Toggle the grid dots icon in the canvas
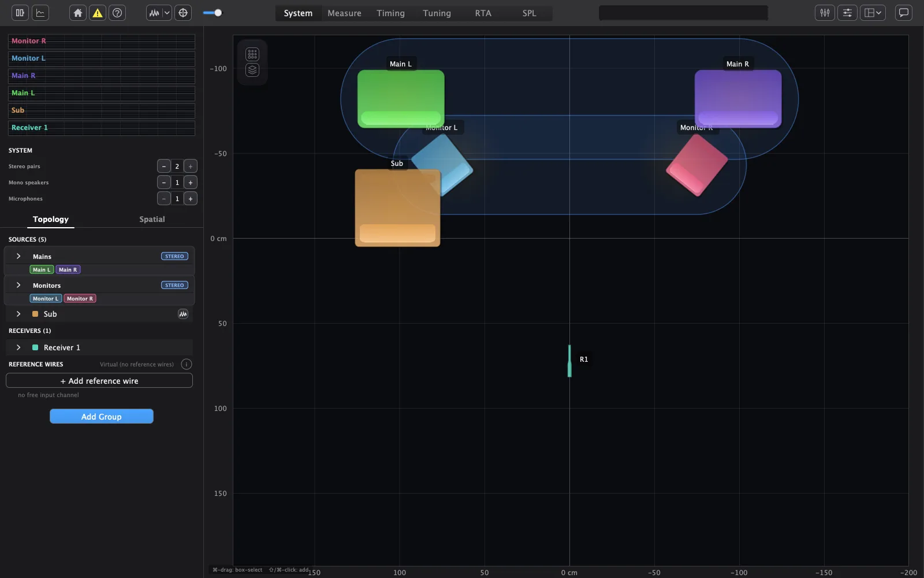924x578 pixels. coord(252,54)
